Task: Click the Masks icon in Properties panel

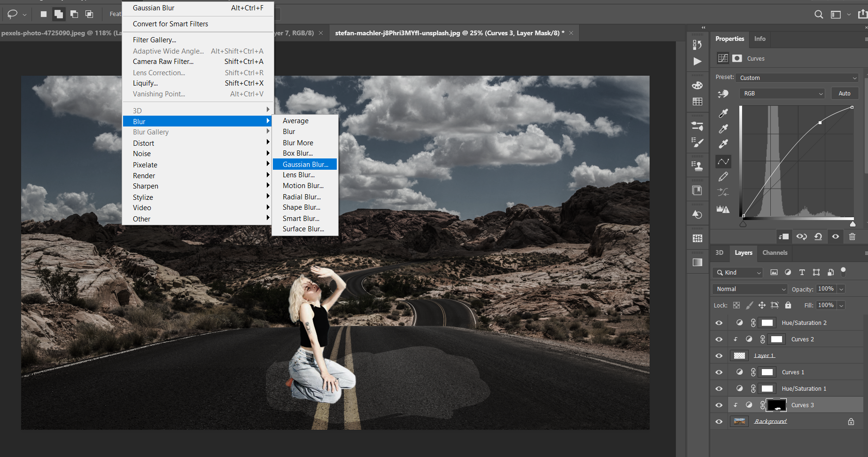Action: point(737,58)
